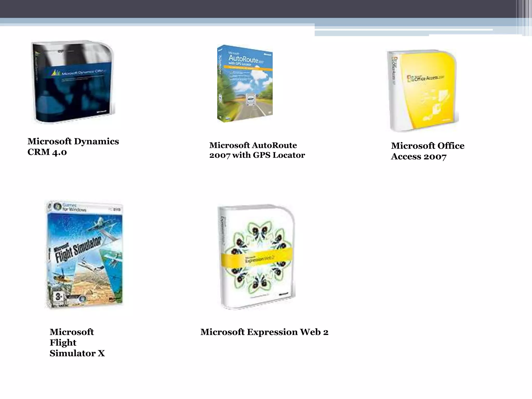
Task: Click the Microsoft Dynamics CRM 4.0 box image
Action: [73, 82]
